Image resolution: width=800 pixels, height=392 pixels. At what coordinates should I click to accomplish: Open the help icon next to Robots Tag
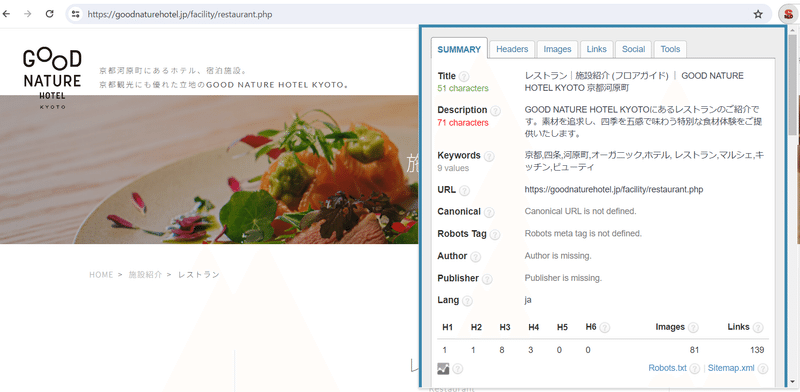(495, 235)
